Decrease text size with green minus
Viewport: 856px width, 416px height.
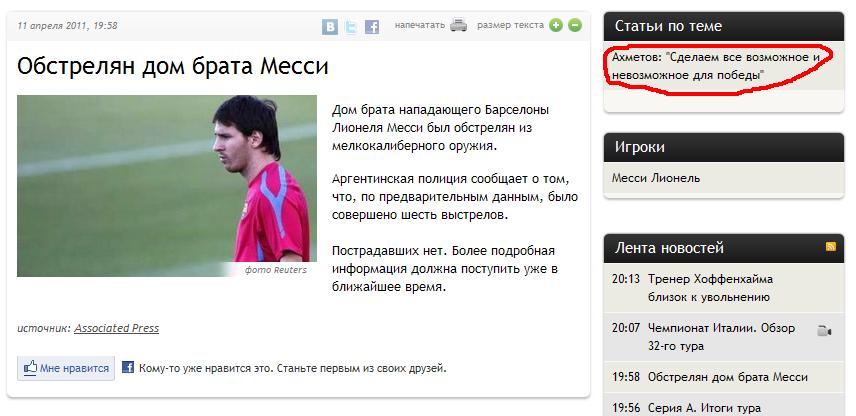tap(575, 25)
